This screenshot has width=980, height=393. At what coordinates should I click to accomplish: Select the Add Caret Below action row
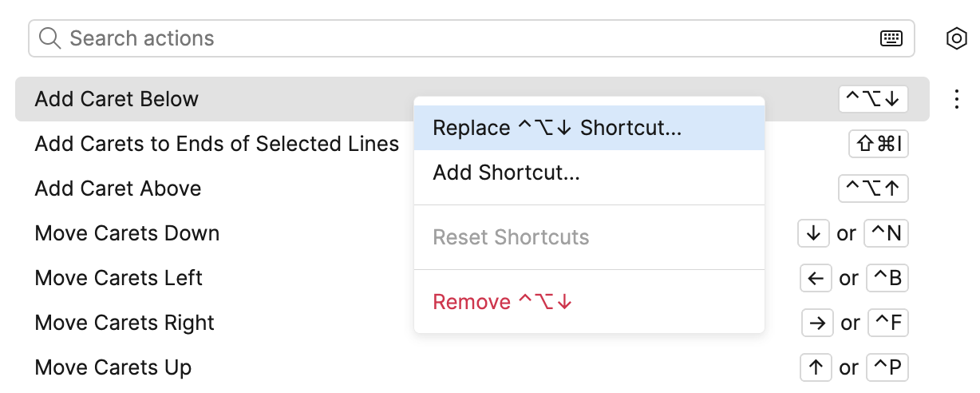[x=117, y=99]
